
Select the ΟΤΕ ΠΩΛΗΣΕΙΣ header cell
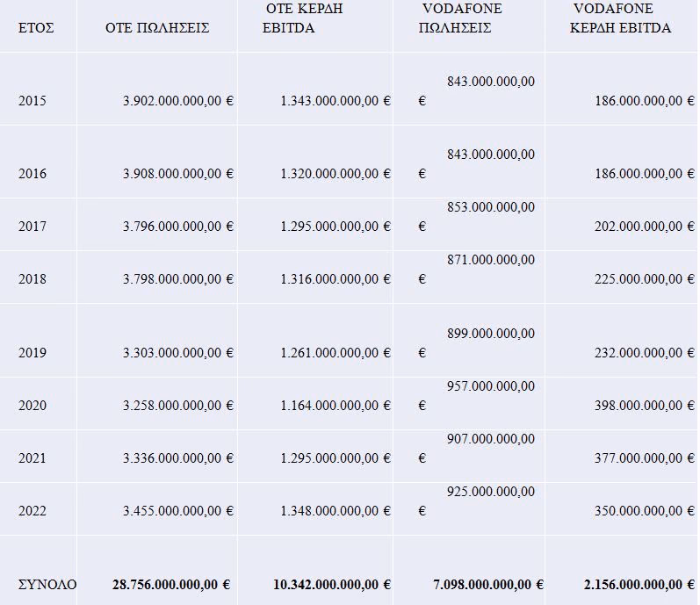(x=157, y=28)
